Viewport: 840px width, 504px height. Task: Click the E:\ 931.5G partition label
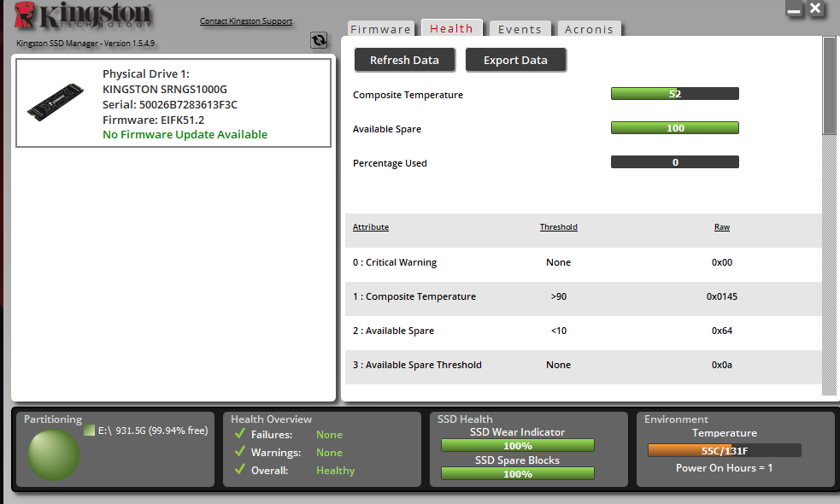(153, 431)
